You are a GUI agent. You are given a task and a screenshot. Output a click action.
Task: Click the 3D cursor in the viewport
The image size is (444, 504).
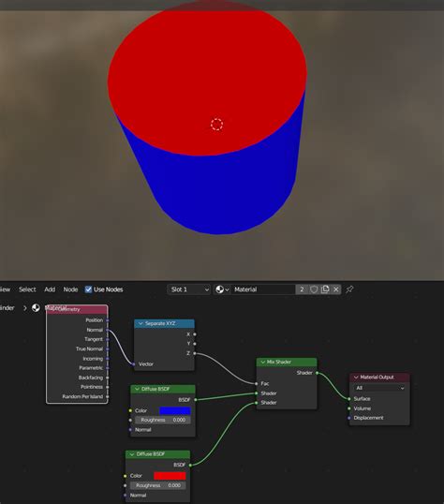[x=216, y=125]
